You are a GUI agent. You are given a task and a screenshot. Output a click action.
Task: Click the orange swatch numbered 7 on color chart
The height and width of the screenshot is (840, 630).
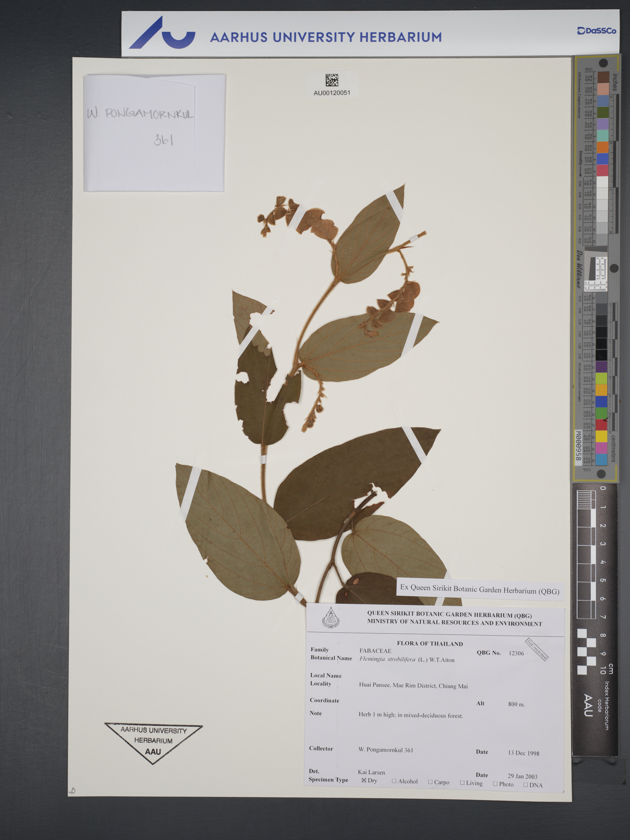click(x=603, y=147)
